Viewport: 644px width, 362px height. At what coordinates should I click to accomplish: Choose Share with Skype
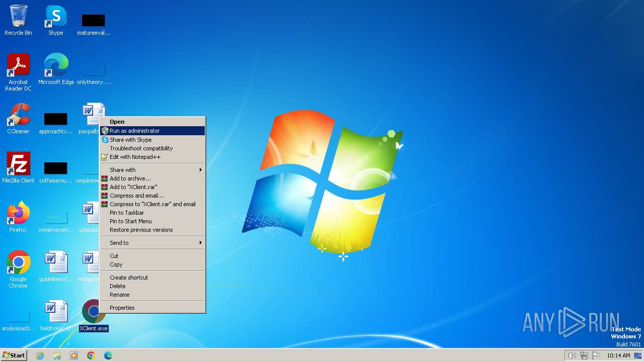tap(152, 140)
